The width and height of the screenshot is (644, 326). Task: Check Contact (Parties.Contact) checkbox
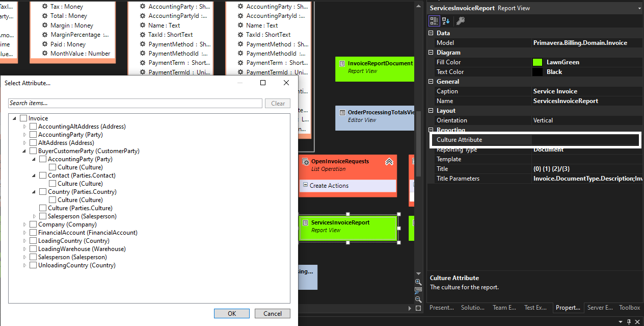(43, 175)
